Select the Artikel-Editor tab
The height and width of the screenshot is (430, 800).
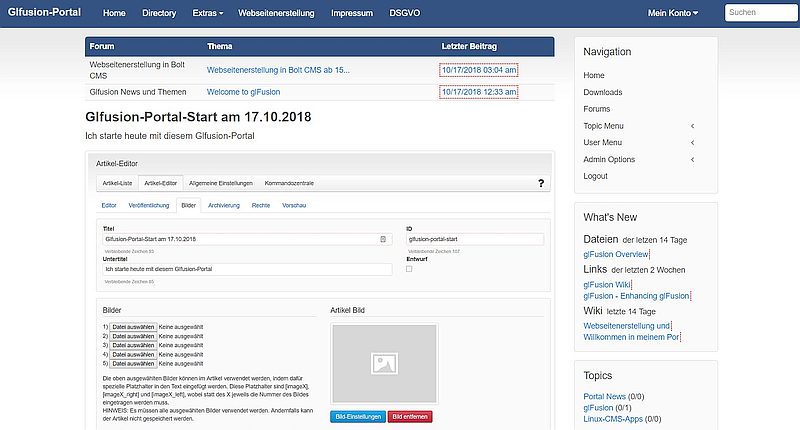pyautogui.click(x=160, y=183)
